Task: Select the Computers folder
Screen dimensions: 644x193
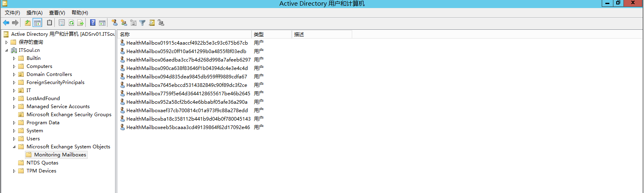Action: 39,66
